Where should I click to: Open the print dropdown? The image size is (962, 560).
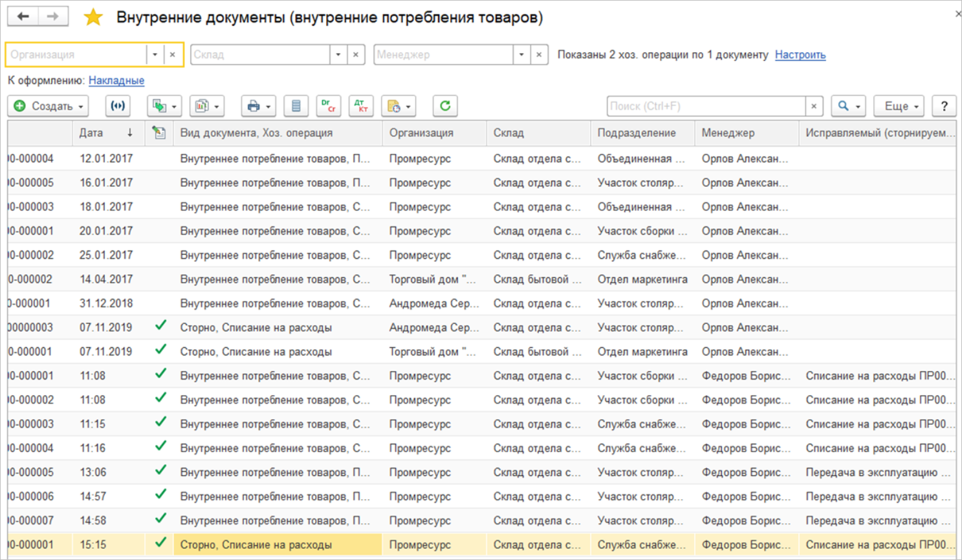(259, 106)
